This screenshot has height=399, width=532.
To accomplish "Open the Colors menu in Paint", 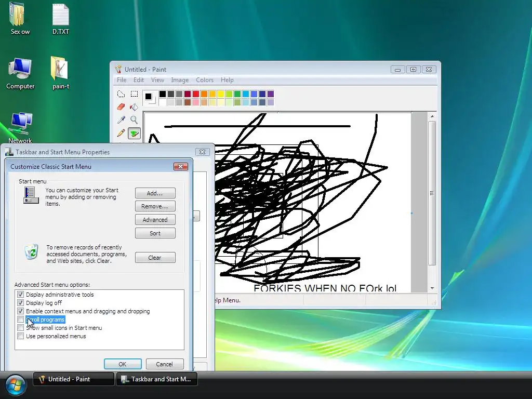I will tap(205, 80).
